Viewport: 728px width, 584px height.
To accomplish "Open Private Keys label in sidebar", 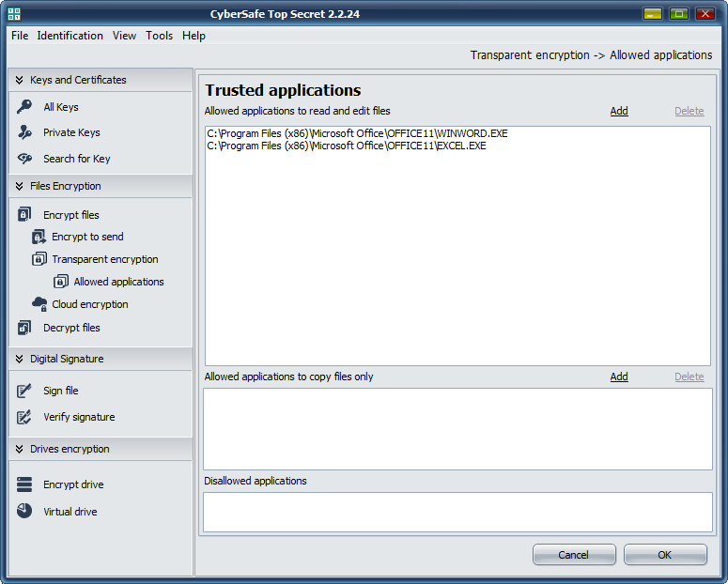I will (x=71, y=132).
